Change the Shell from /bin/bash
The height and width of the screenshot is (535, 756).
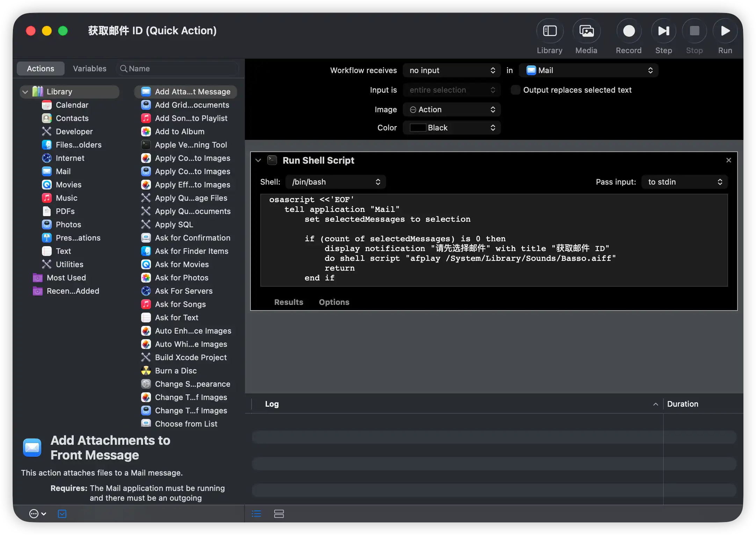coord(335,182)
